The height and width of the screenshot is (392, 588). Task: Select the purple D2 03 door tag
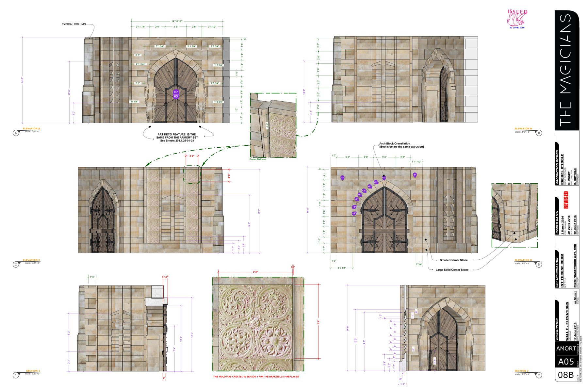[x=176, y=94]
